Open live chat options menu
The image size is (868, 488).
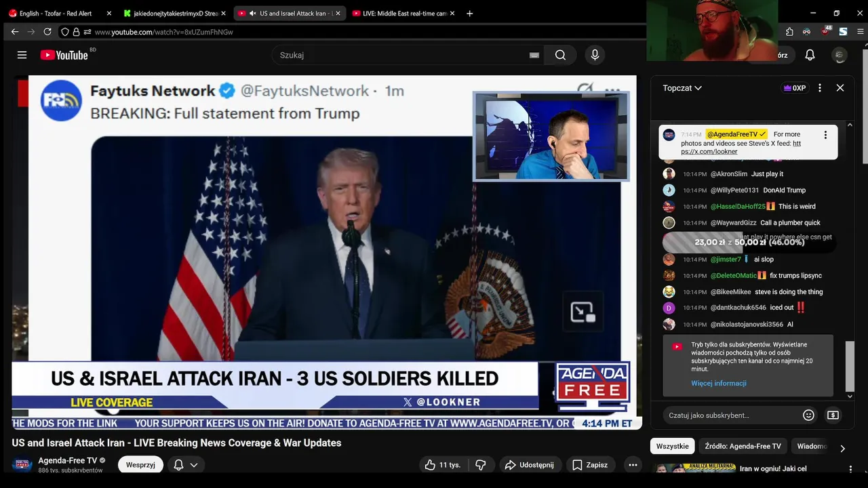820,87
